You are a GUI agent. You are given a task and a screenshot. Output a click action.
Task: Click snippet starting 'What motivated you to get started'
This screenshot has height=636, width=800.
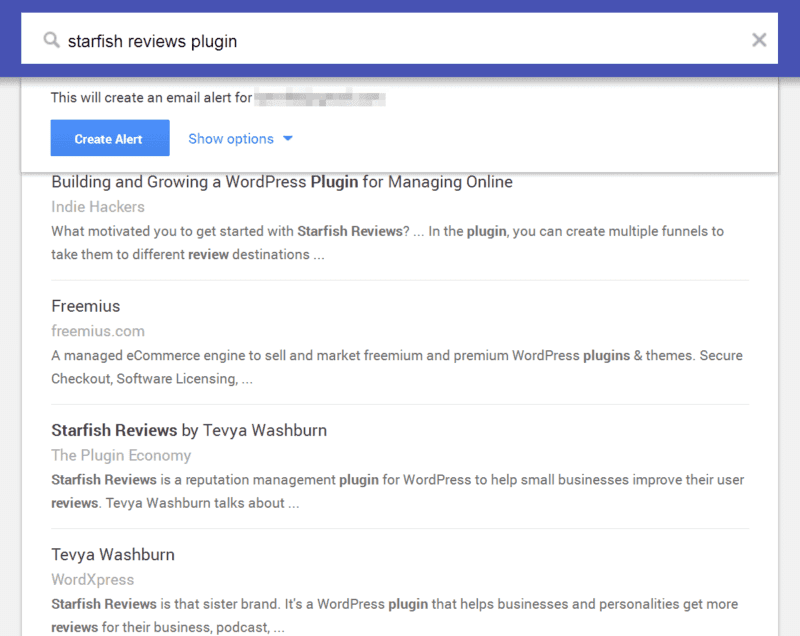(388, 243)
